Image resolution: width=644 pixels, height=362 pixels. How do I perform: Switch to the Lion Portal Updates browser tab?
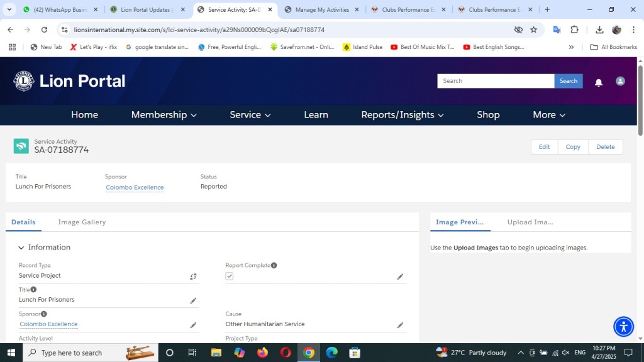[x=147, y=9]
